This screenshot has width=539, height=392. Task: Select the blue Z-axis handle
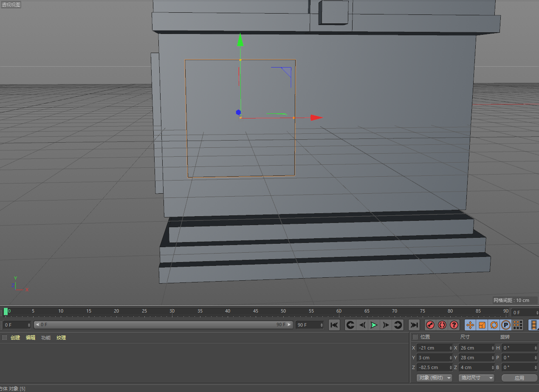pyautogui.click(x=238, y=113)
